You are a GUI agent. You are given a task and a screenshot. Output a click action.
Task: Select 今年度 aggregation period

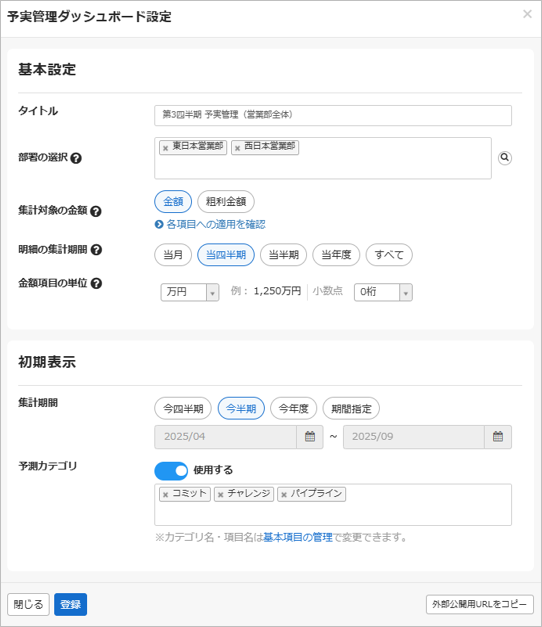[x=294, y=408]
